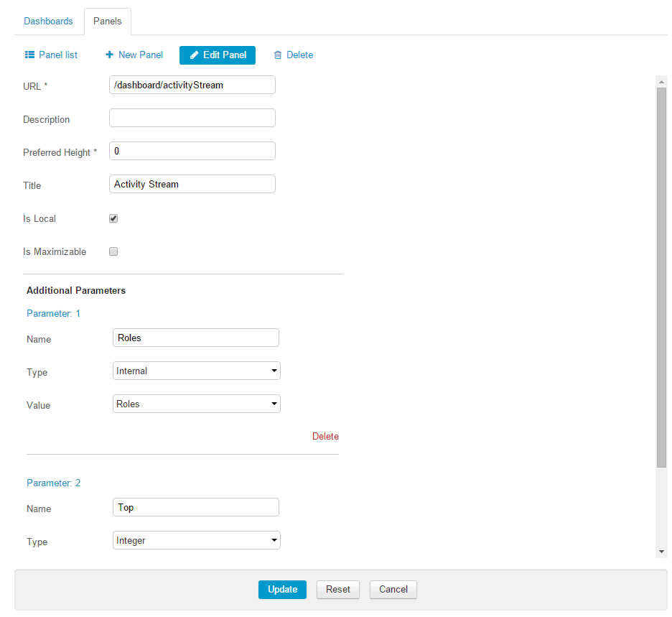Switch to the Dashboards tab
672x617 pixels.
[48, 21]
